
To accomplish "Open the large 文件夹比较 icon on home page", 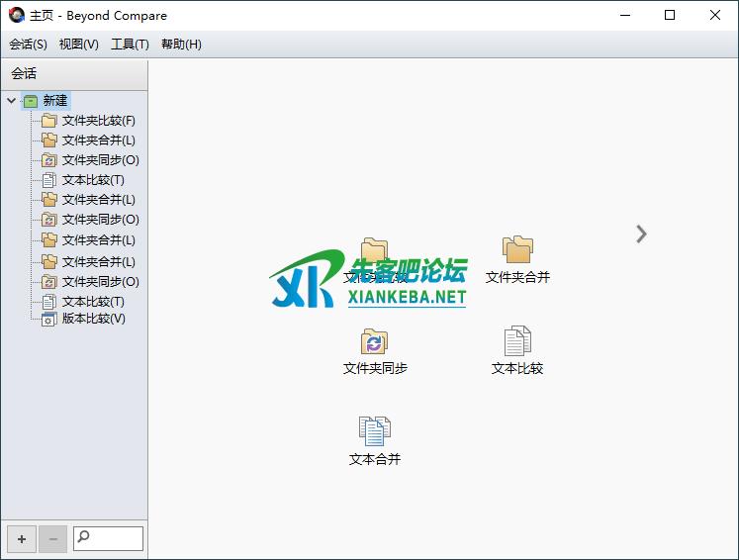I will click(x=375, y=251).
